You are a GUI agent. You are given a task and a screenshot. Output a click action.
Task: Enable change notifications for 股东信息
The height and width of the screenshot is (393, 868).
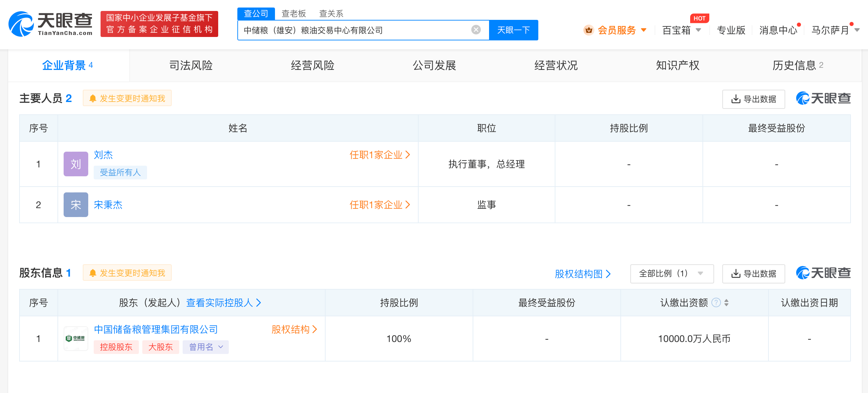tap(127, 273)
